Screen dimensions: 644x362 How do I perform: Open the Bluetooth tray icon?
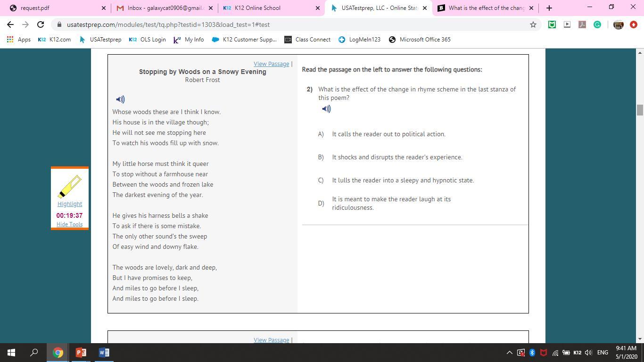(532, 353)
